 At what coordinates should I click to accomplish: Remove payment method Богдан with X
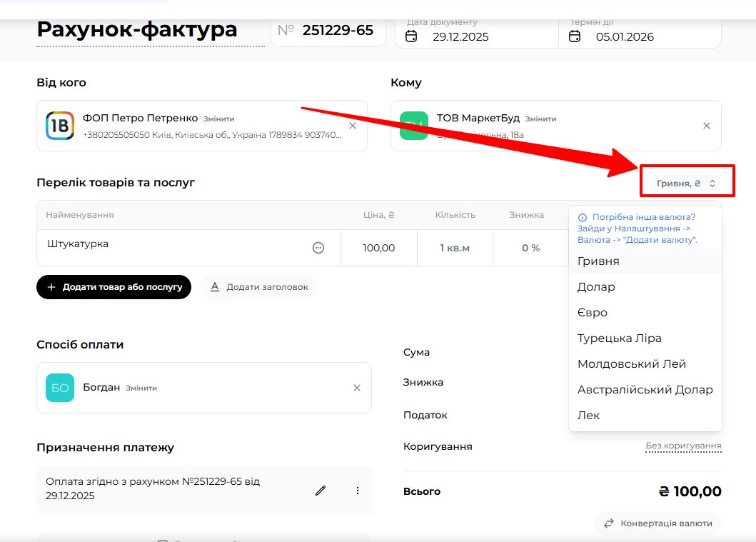[x=357, y=388]
